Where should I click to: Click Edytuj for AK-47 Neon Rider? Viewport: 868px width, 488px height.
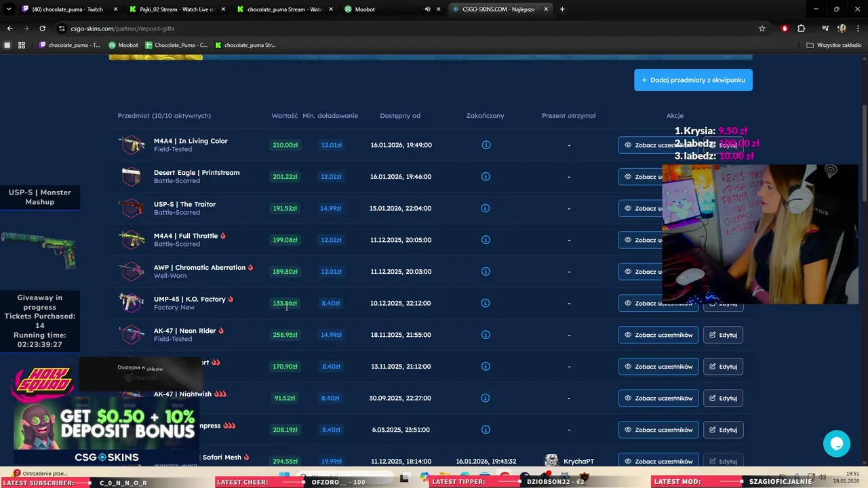pos(723,335)
